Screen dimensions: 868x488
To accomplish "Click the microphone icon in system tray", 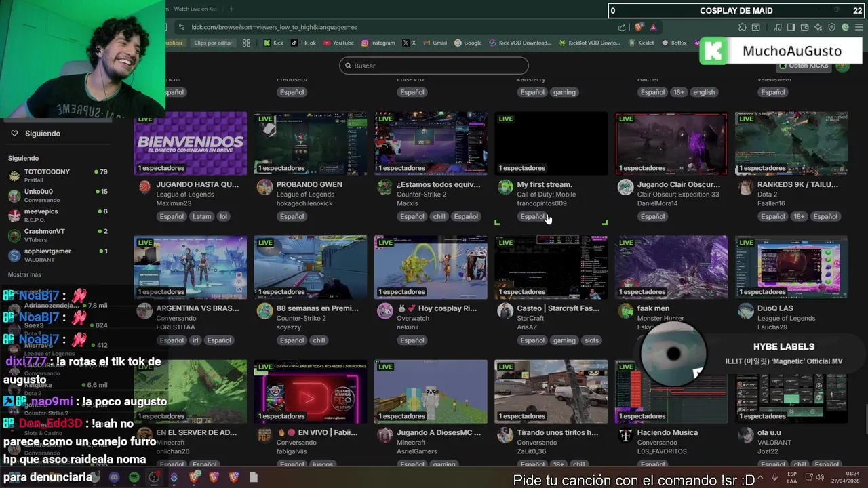I will pyautogui.click(x=776, y=476).
